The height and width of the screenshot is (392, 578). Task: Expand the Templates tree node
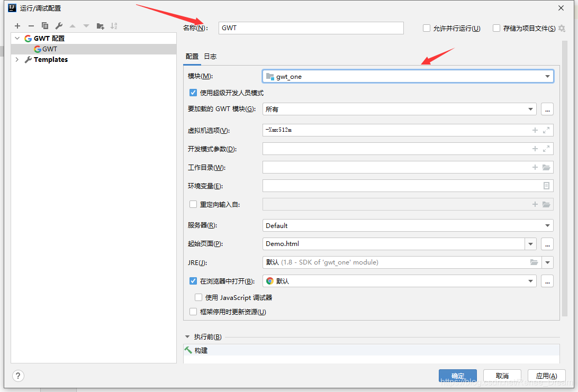click(x=17, y=59)
